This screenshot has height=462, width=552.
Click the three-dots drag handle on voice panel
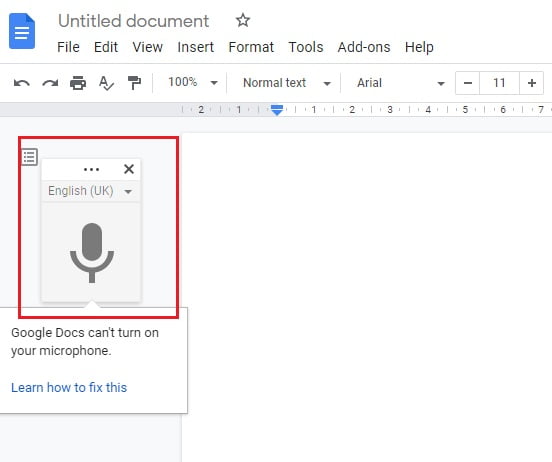(91, 169)
